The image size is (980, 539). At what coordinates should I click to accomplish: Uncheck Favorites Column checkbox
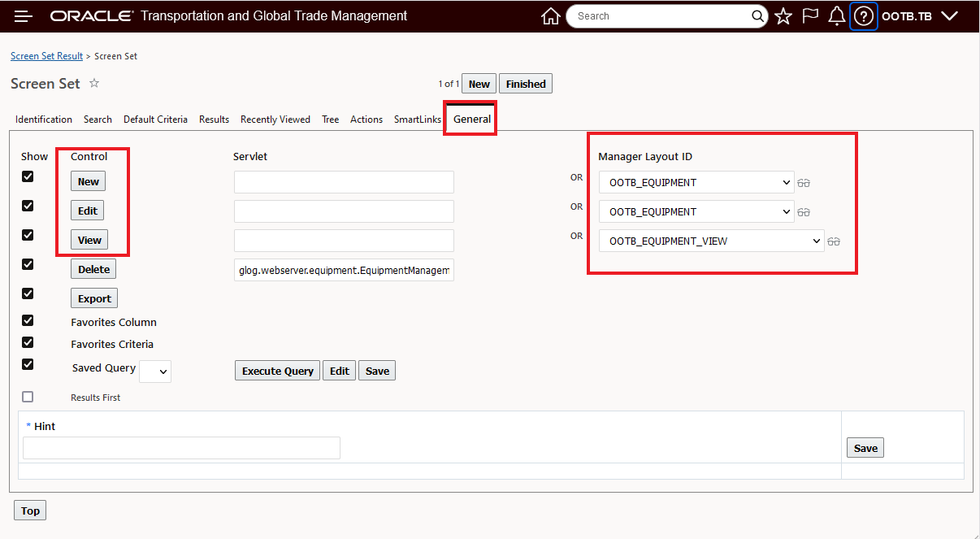[28, 320]
